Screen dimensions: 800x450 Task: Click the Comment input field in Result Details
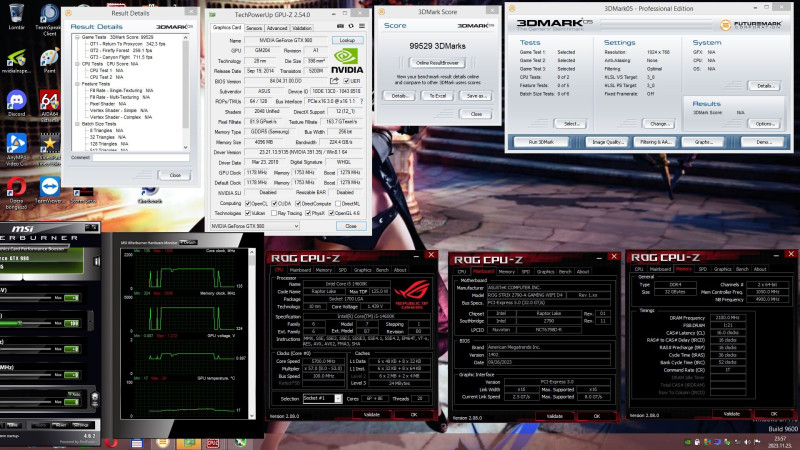[x=141, y=158]
